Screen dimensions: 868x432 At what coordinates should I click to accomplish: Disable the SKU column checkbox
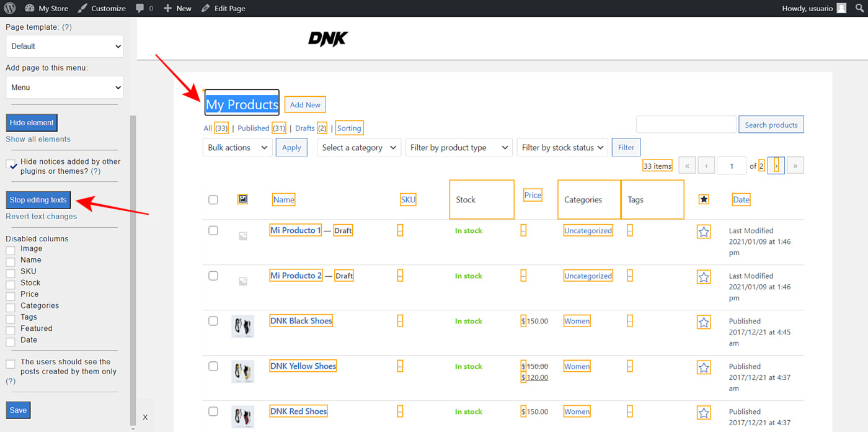[x=11, y=273]
